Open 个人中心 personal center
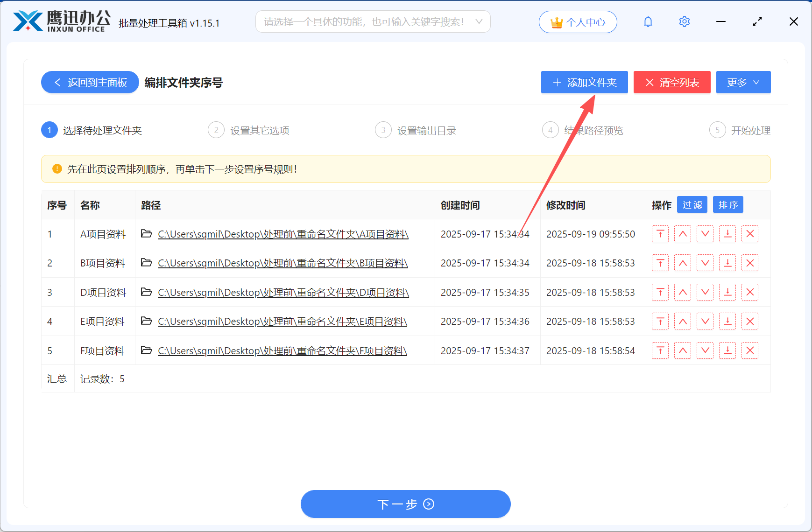Screen dimensions: 812x532 pyautogui.click(x=578, y=21)
